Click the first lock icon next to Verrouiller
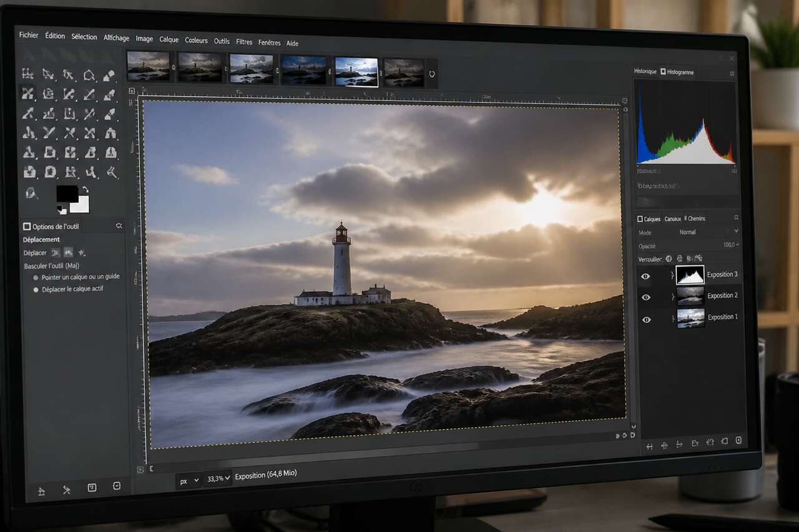This screenshot has width=799, height=532. coord(669,258)
